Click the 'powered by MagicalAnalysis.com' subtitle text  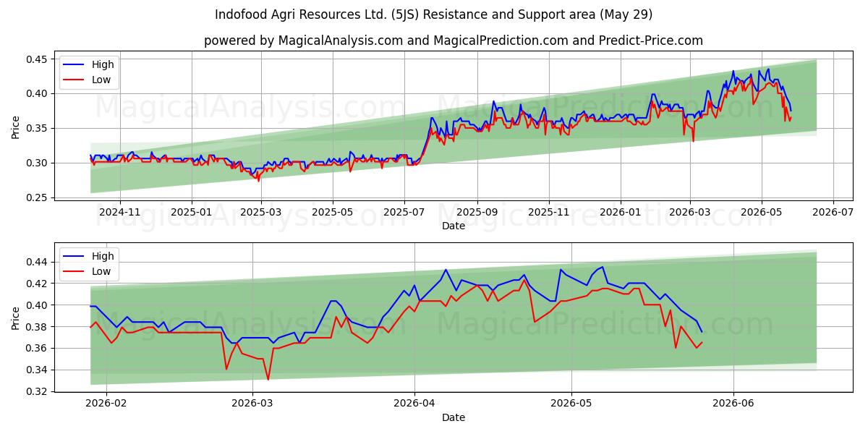click(x=454, y=41)
